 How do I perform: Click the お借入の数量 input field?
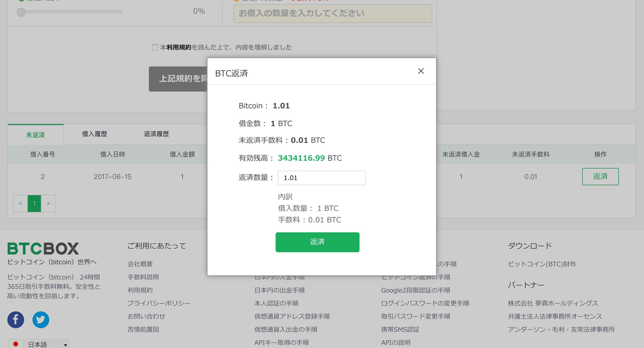(x=333, y=13)
